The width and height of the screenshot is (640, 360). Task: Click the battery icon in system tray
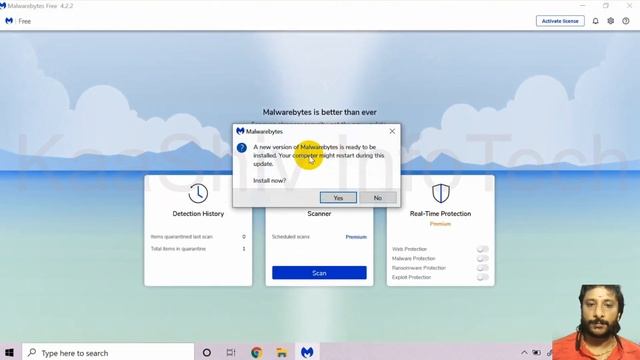(536, 353)
